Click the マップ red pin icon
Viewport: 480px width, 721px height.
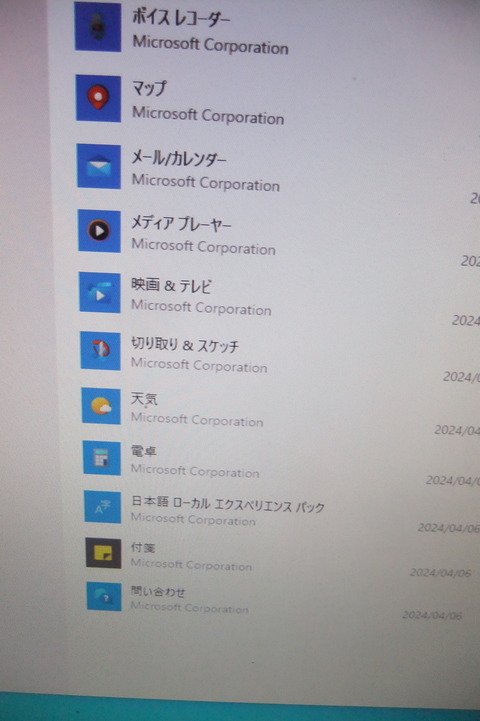click(98, 98)
